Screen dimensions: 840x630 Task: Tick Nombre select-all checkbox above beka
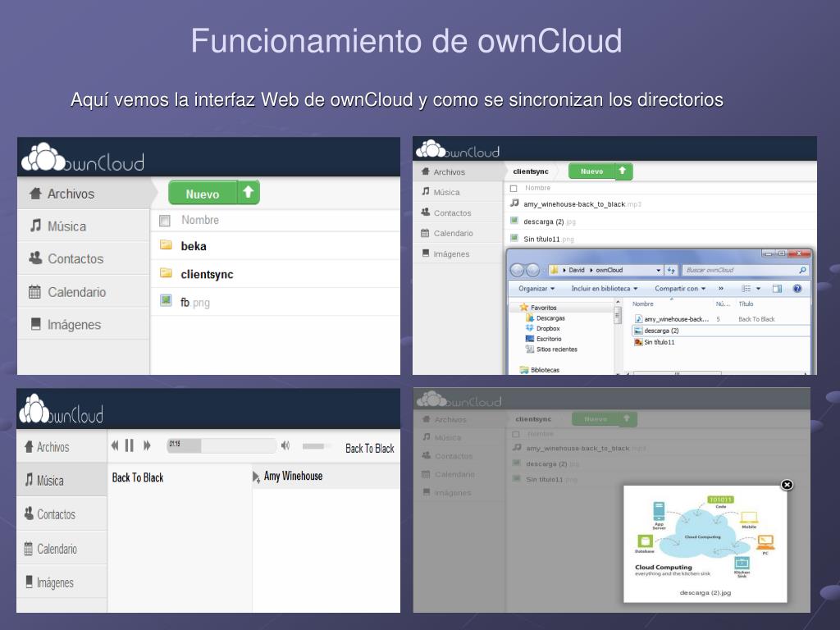165,221
